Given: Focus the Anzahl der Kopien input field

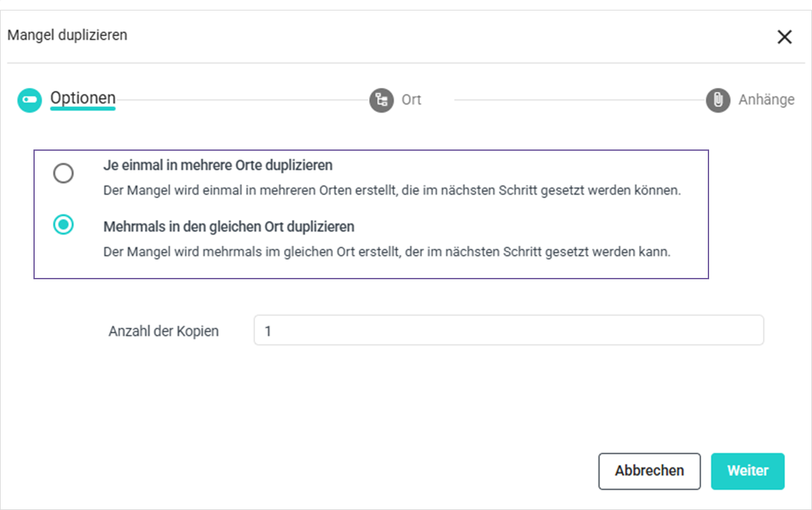Looking at the screenshot, I should [x=508, y=330].
